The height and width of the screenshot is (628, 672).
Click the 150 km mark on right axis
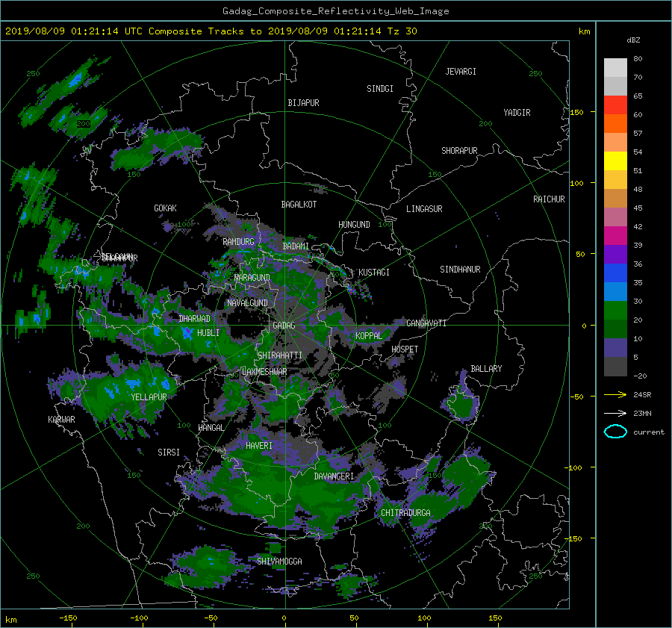[x=577, y=112]
